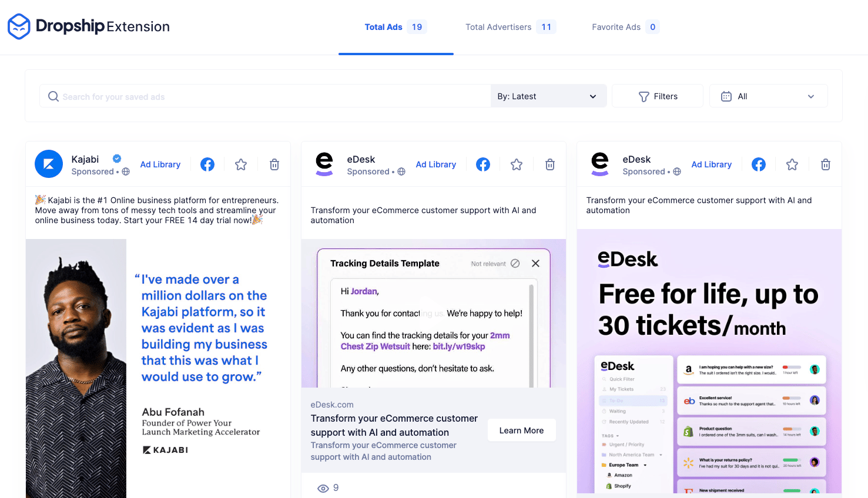Click the Kajabi verified badge

pyautogui.click(x=117, y=159)
